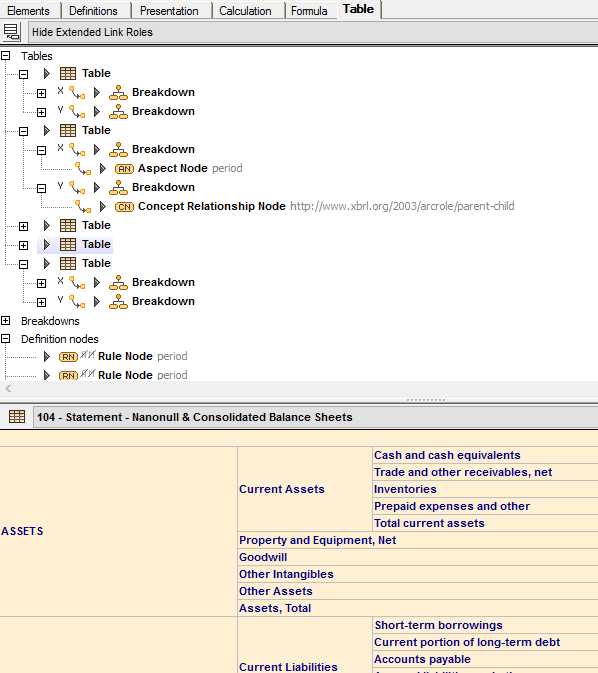598x673 pixels.
Task: Click the first Table's grid icon
Action: 68,73
